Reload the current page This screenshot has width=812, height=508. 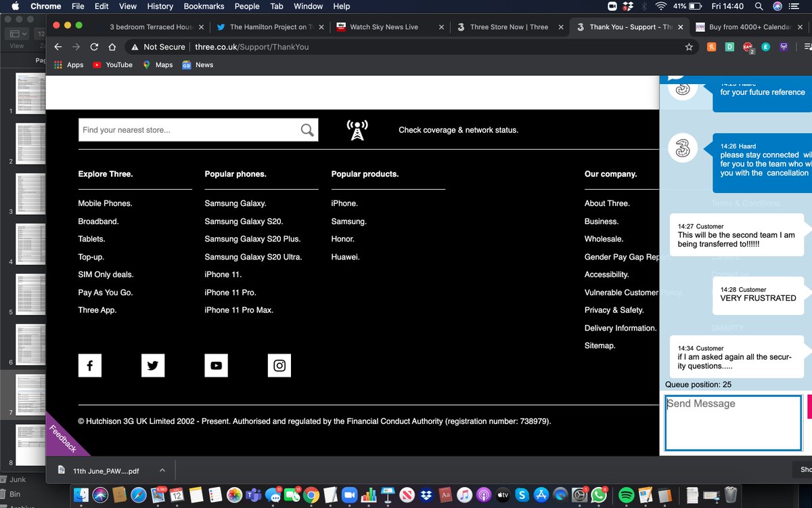94,47
